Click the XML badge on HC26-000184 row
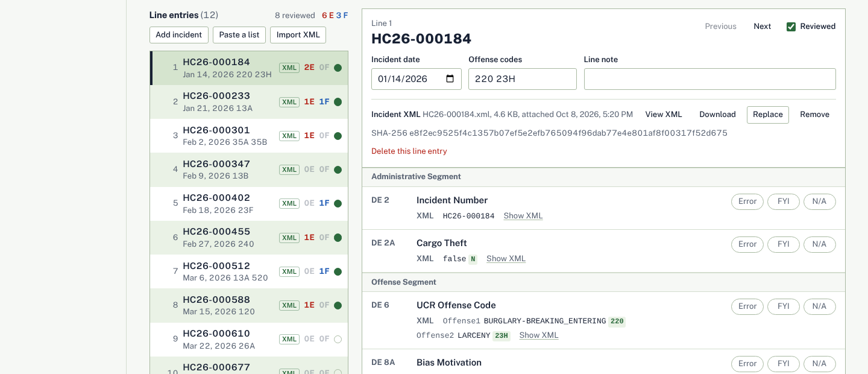This screenshot has width=868, height=374. [x=289, y=68]
